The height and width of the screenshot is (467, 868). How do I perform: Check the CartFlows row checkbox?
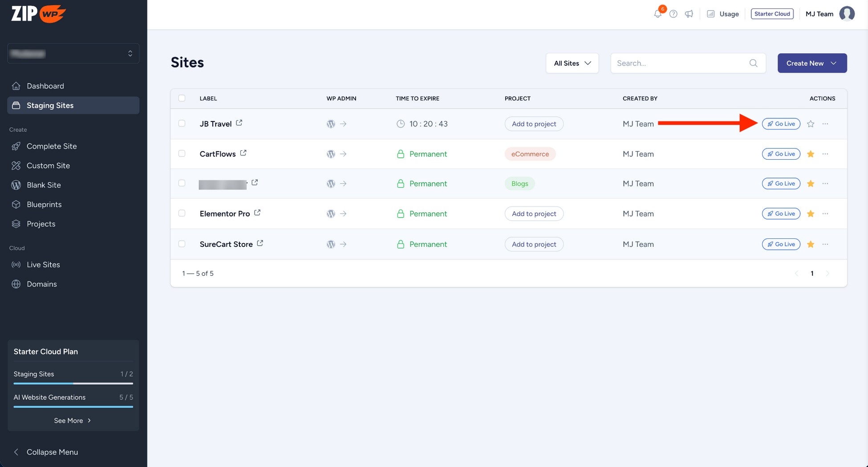[182, 153]
